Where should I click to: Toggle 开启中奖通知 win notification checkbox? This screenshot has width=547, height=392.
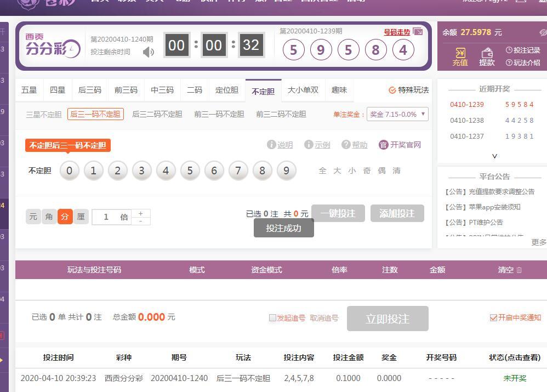(493, 318)
